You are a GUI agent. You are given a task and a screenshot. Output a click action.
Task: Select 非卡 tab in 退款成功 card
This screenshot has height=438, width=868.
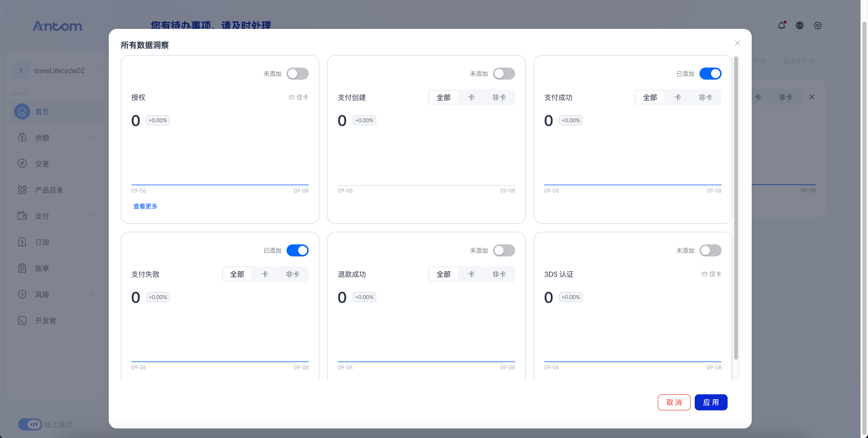pos(499,274)
